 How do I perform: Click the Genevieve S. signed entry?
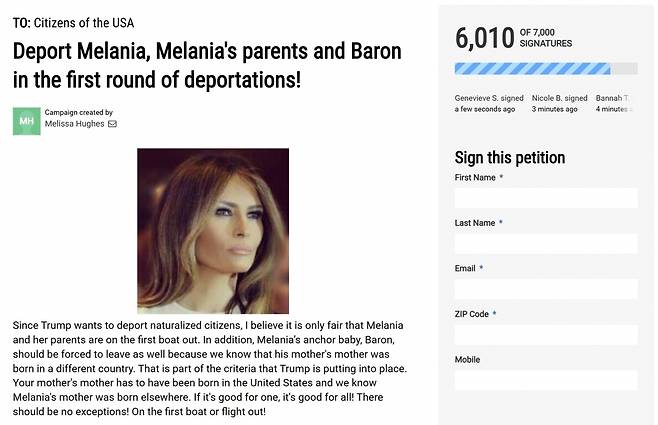[x=488, y=104]
